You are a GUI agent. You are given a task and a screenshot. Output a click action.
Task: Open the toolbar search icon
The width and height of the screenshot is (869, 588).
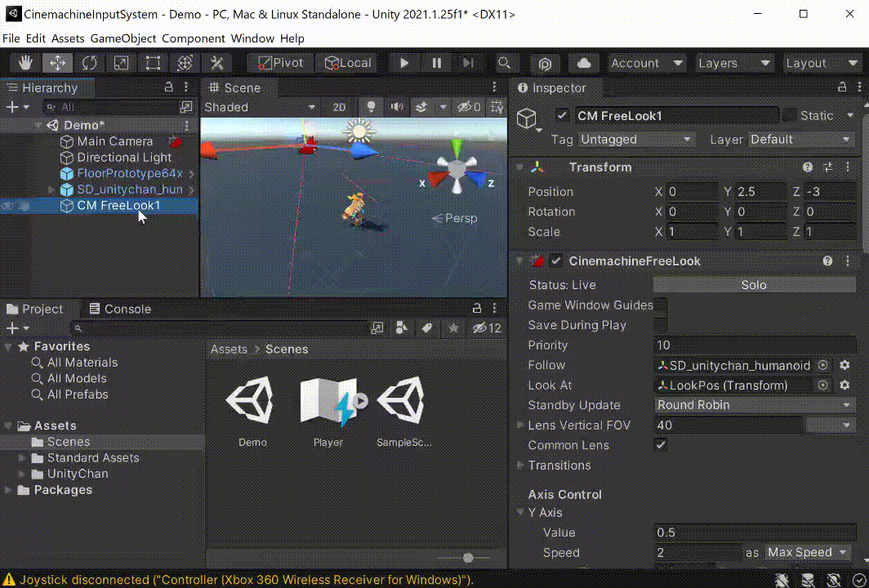point(505,63)
